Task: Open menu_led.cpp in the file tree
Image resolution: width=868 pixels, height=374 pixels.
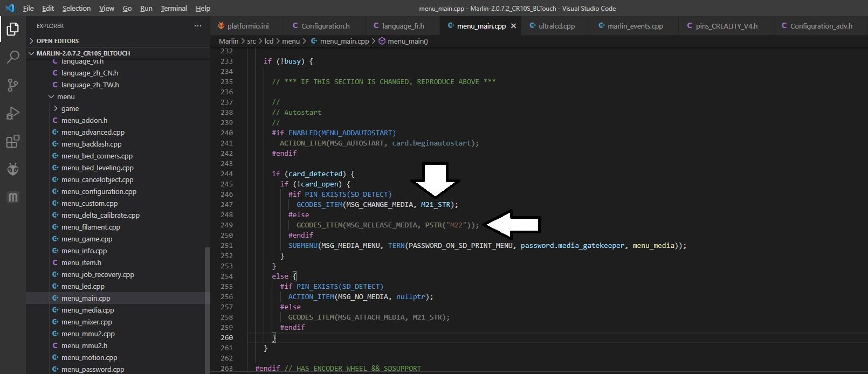Action: tap(118, 286)
